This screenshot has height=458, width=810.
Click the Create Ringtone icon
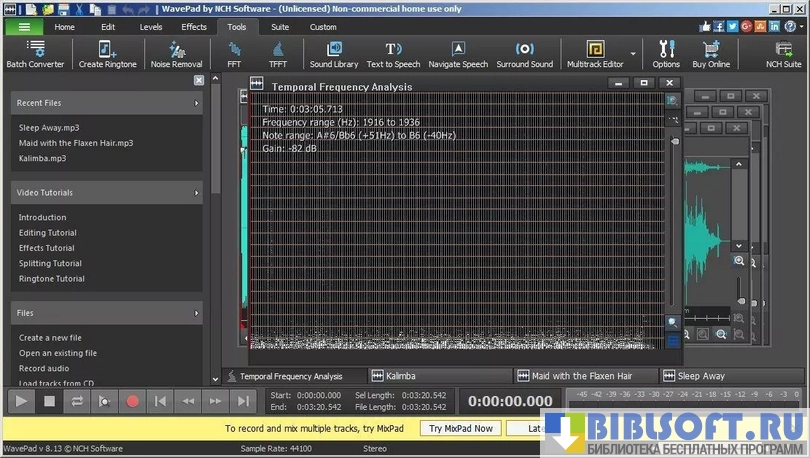coord(106,54)
